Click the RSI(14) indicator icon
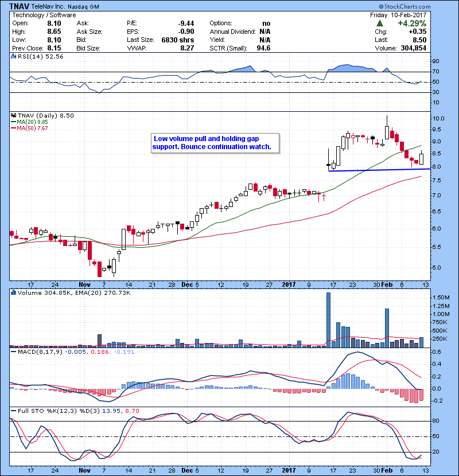This screenshot has height=476, width=459. coord(13,56)
